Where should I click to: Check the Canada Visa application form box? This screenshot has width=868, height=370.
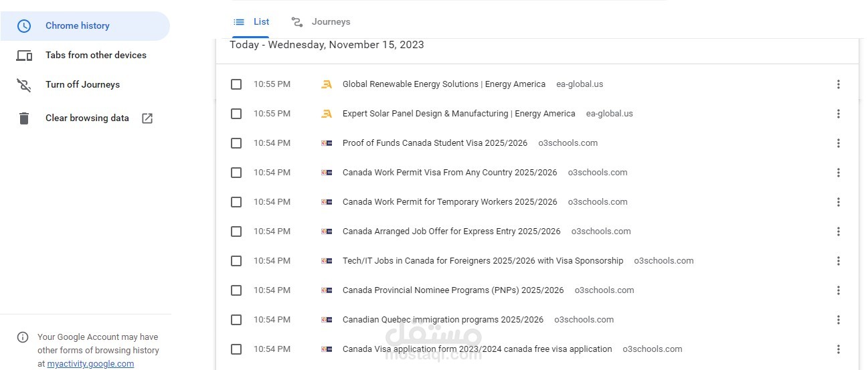pos(236,349)
